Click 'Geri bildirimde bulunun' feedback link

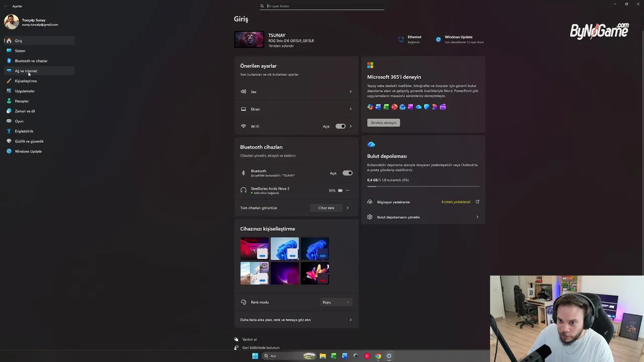coord(261,347)
